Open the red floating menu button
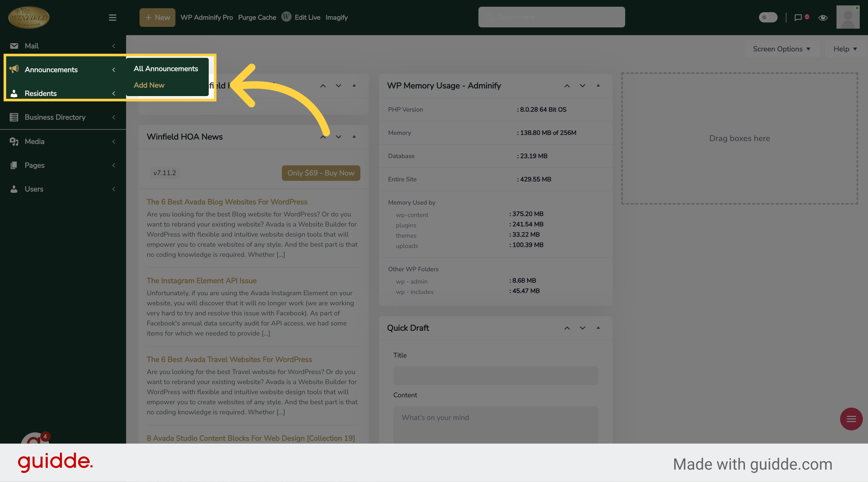Image resolution: width=868 pixels, height=482 pixels. coord(851,419)
